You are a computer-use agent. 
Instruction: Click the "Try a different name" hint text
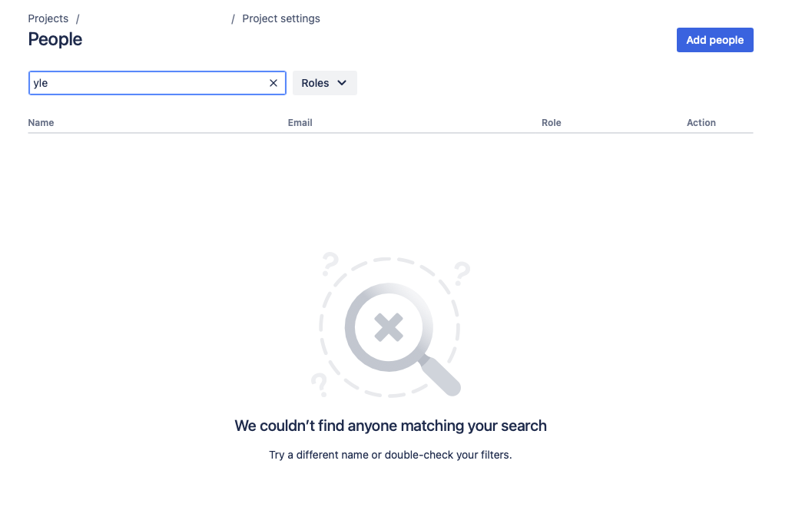click(x=390, y=455)
